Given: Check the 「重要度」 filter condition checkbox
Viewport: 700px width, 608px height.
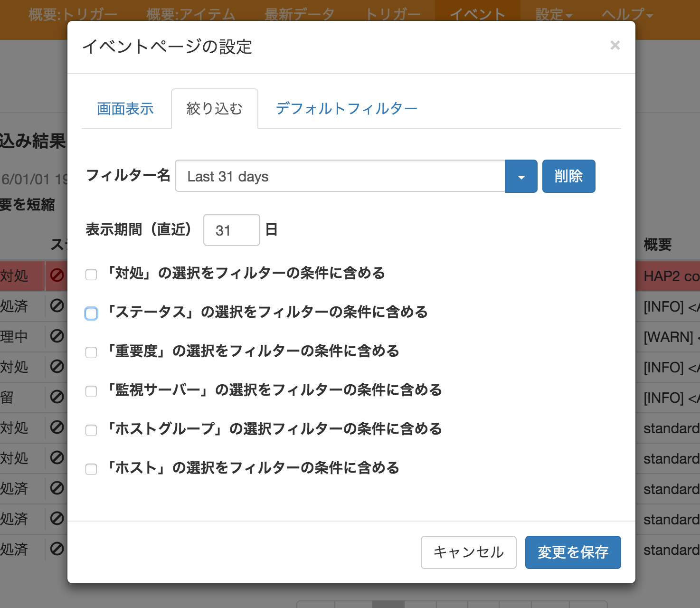Looking at the screenshot, I should click(x=91, y=352).
